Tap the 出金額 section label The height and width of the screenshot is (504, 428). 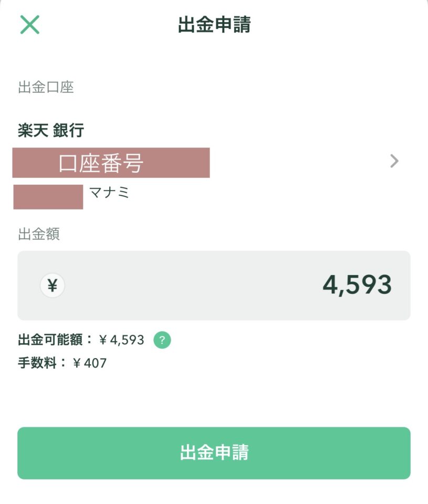[x=38, y=234]
